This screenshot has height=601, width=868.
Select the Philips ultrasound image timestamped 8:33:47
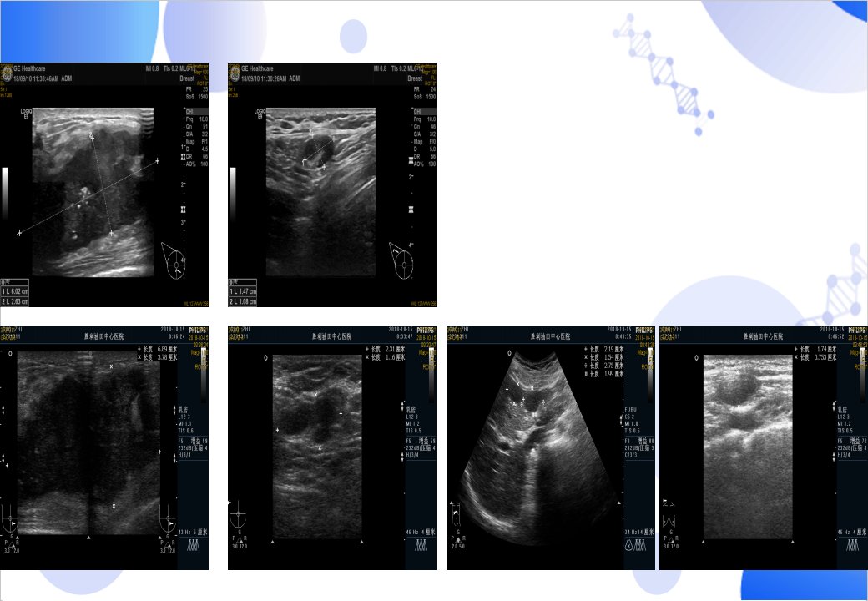pyautogui.click(x=332, y=447)
